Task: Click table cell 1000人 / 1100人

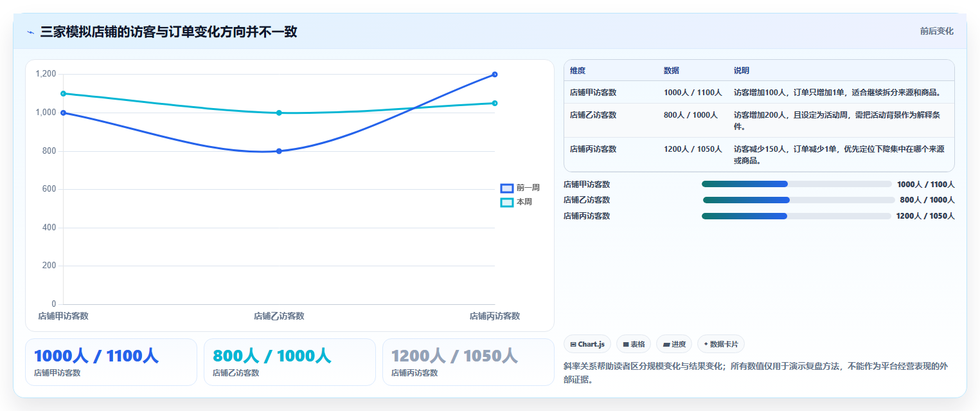Action: click(x=693, y=93)
